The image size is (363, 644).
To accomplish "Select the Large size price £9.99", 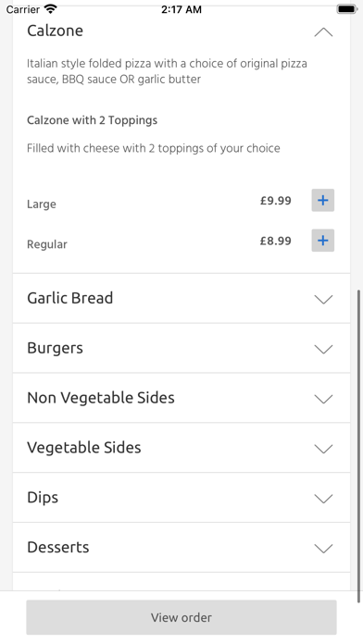I will 275,201.
